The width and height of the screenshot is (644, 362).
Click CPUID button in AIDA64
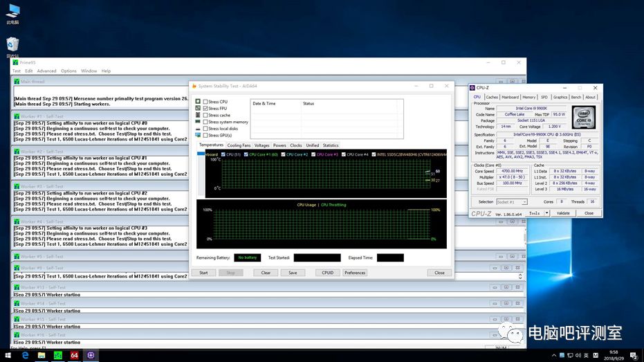coord(328,273)
